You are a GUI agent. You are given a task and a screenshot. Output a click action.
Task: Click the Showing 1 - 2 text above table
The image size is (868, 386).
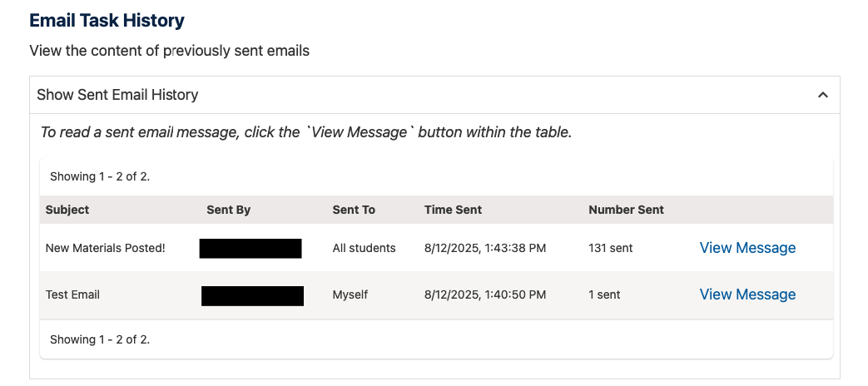(x=100, y=176)
